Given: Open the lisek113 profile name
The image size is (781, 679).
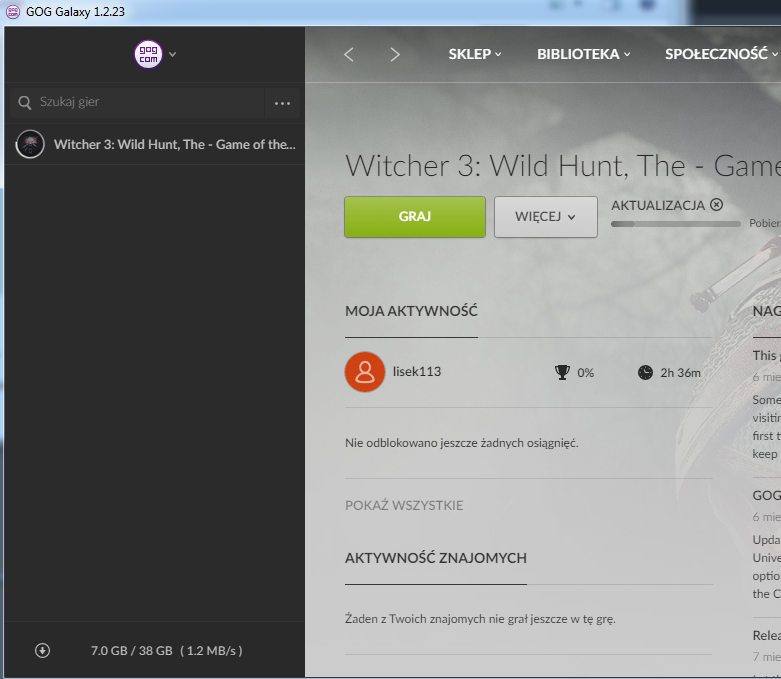Looking at the screenshot, I should click(x=417, y=372).
